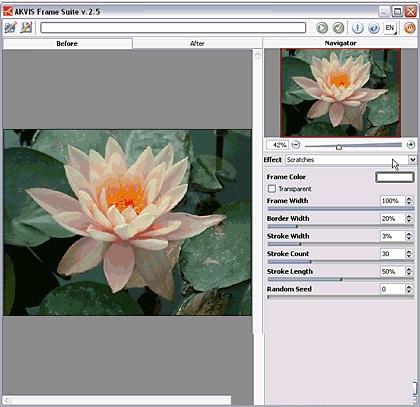Click the zoom percentage field showing 42%
This screenshot has height=407, width=420.
[x=277, y=145]
